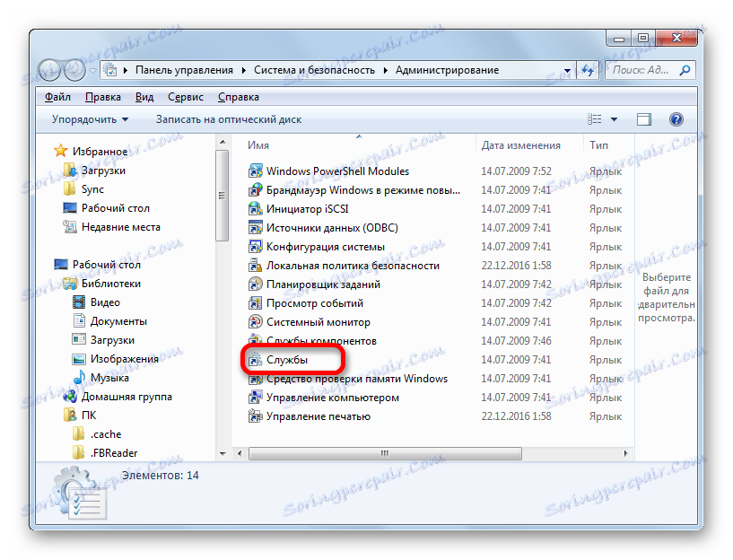
Task: Click the Службы gear icon
Action: coord(255,360)
